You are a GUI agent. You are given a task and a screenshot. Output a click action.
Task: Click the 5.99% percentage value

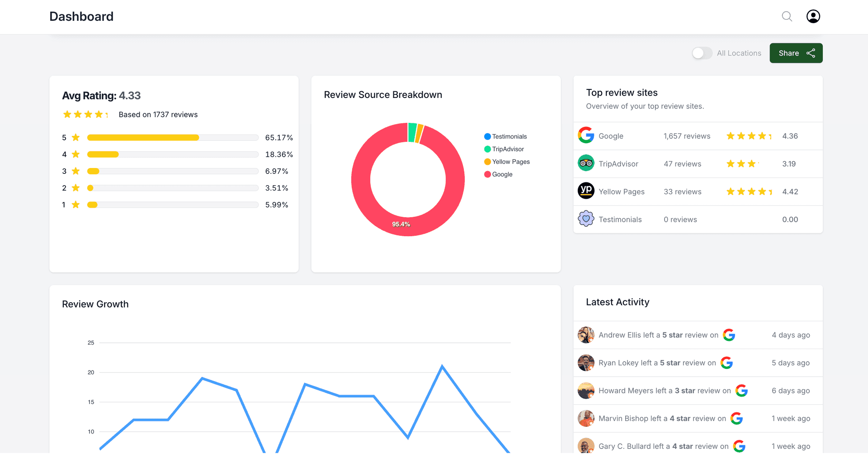coord(277,205)
